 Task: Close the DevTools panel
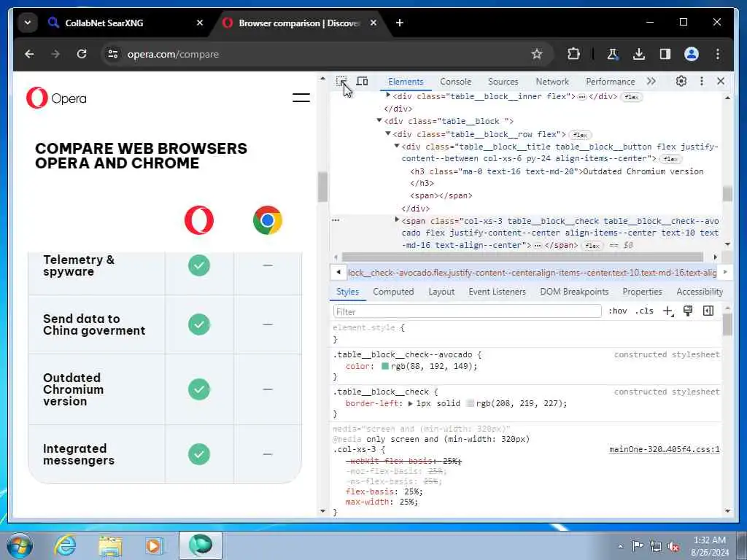coord(721,81)
